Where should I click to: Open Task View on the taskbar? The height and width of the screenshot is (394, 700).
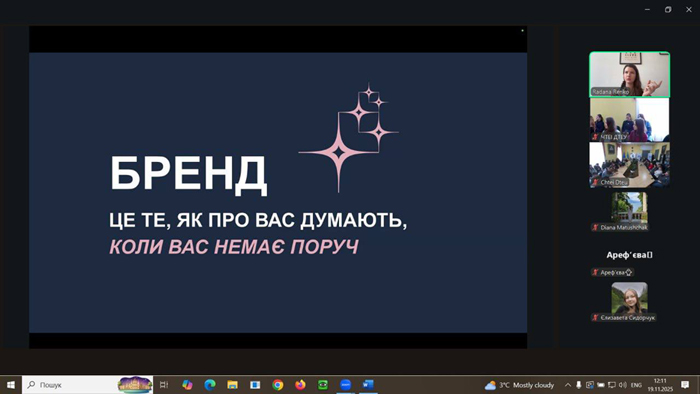point(164,385)
